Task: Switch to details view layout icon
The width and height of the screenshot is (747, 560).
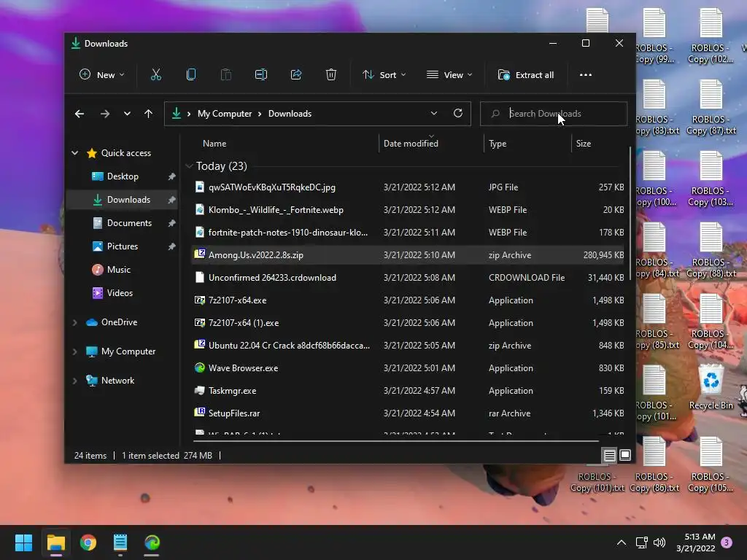Action: 609,455
